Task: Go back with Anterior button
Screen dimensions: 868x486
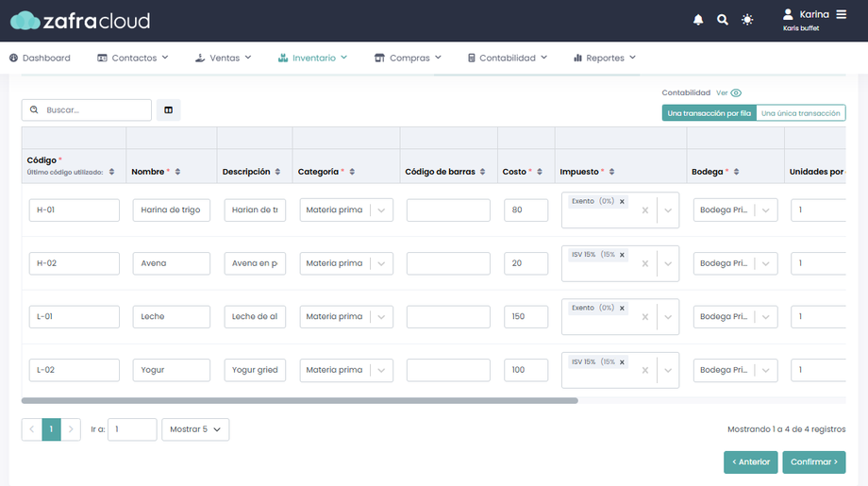Action: [x=751, y=462]
